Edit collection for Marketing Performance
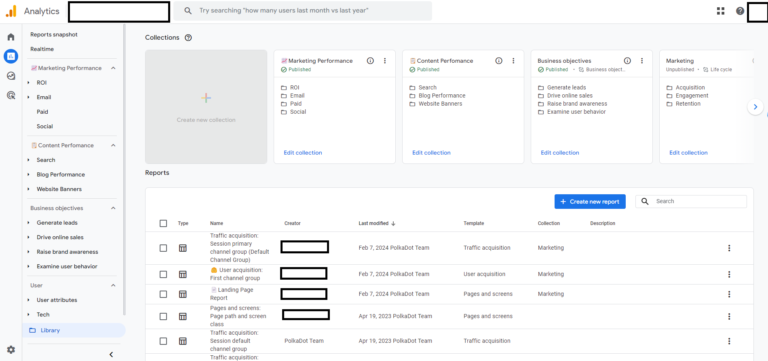This screenshot has width=768, height=361. [x=303, y=153]
